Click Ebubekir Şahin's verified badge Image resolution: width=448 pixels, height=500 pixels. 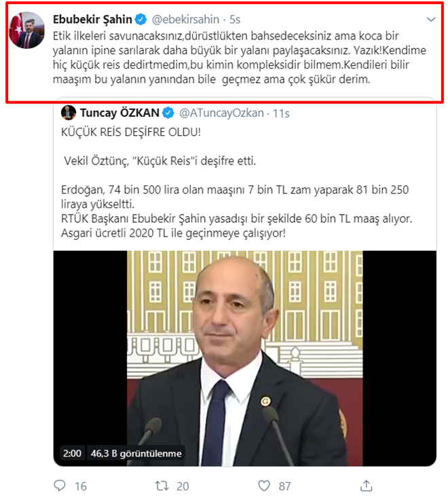[x=141, y=20]
